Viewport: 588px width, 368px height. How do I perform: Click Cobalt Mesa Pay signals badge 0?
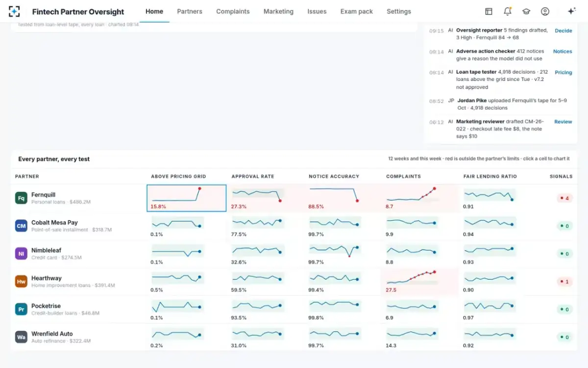click(x=564, y=226)
